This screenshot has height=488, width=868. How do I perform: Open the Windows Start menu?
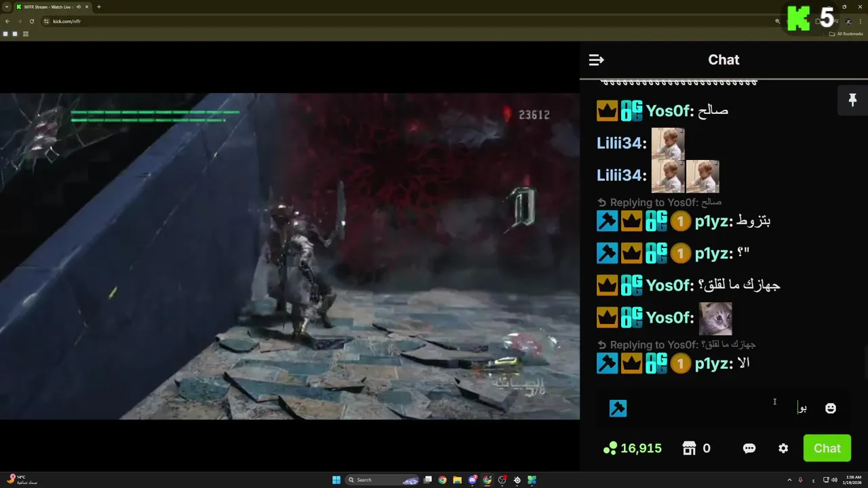pyautogui.click(x=336, y=480)
